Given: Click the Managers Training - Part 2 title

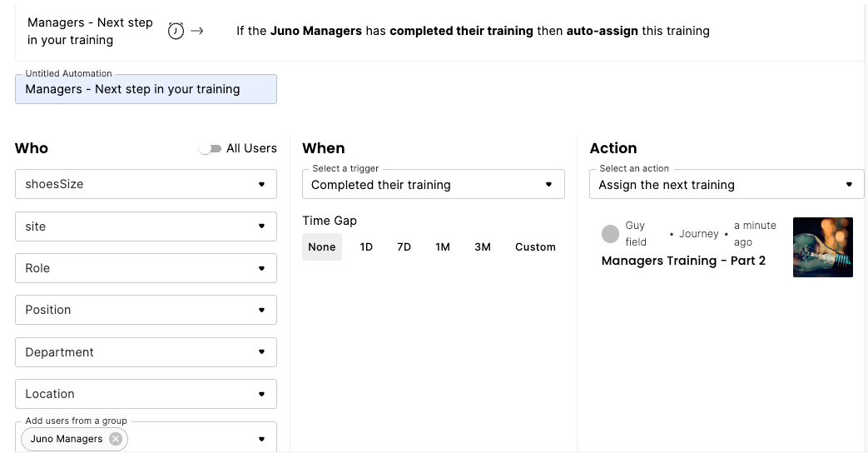Looking at the screenshot, I should click(x=683, y=261).
